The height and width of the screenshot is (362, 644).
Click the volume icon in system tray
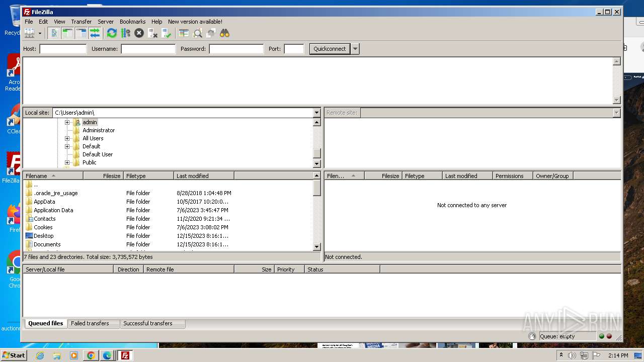coord(572,355)
